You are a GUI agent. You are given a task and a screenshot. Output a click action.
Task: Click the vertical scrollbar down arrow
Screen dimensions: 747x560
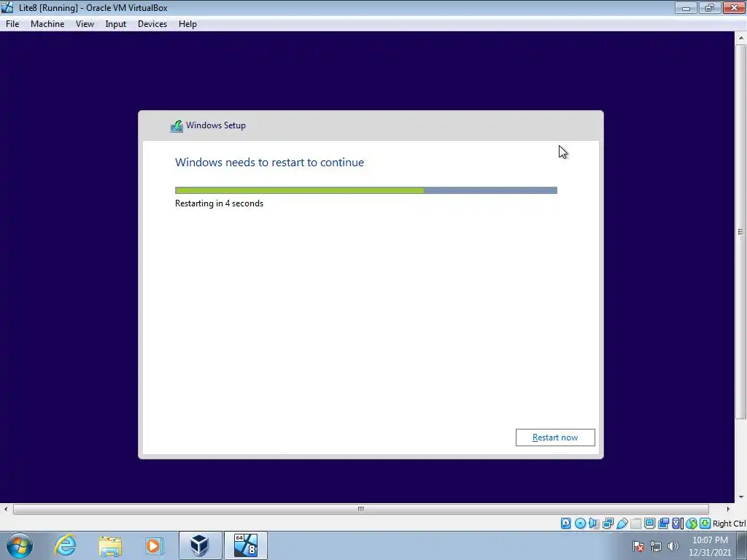click(741, 497)
